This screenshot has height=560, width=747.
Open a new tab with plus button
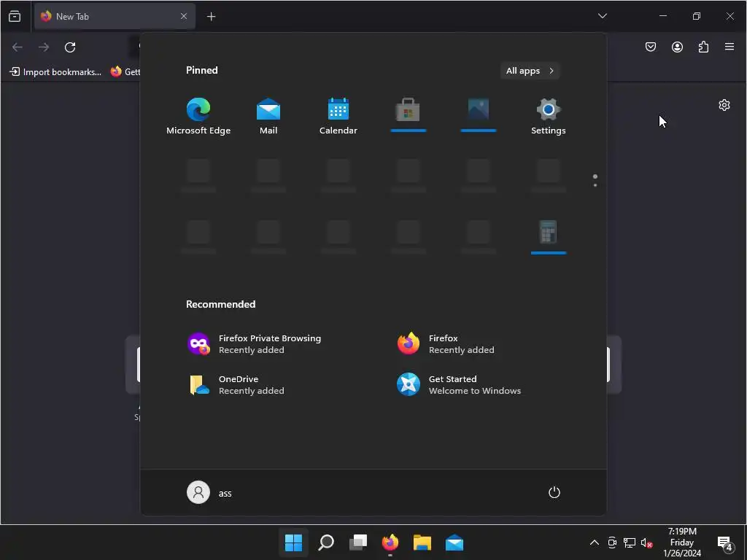(x=211, y=17)
